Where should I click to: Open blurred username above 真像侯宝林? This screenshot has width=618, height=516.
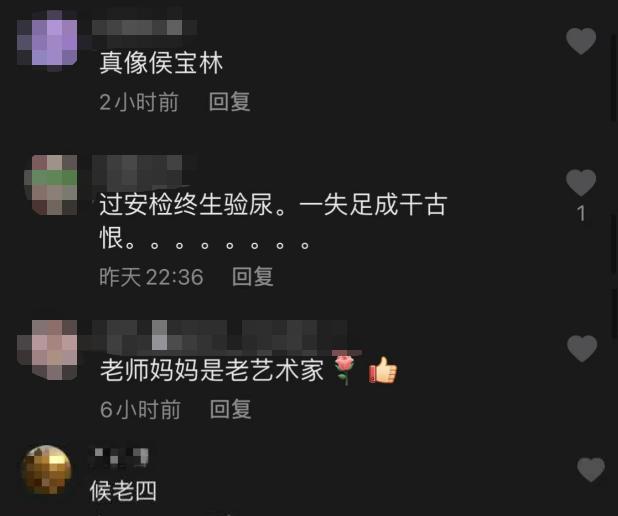pyautogui.click(x=144, y=28)
